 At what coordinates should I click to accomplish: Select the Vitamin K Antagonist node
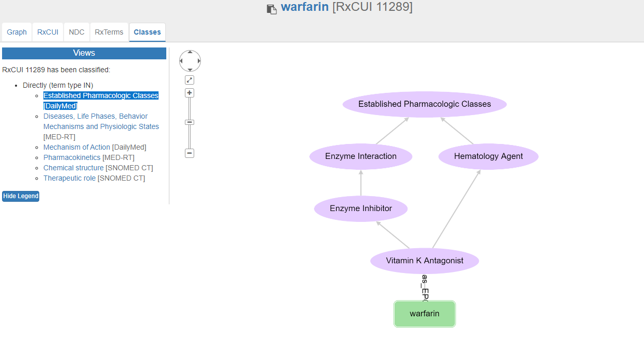click(425, 261)
